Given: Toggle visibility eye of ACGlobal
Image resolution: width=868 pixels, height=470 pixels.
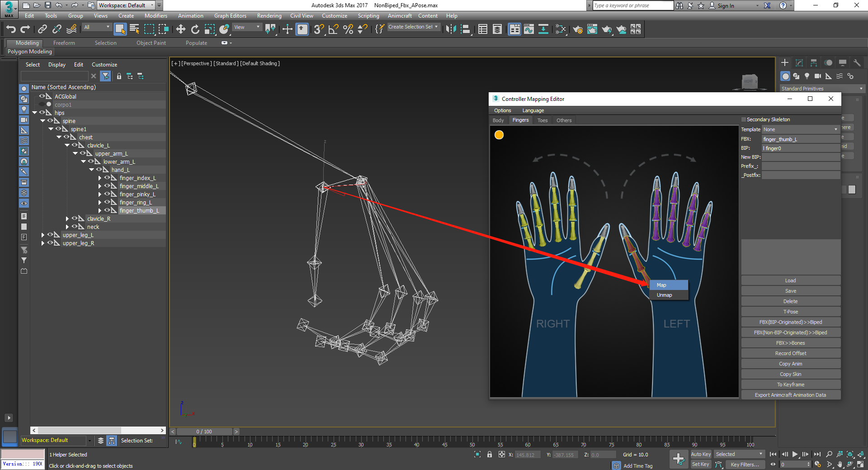Looking at the screenshot, I should pyautogui.click(x=42, y=96).
